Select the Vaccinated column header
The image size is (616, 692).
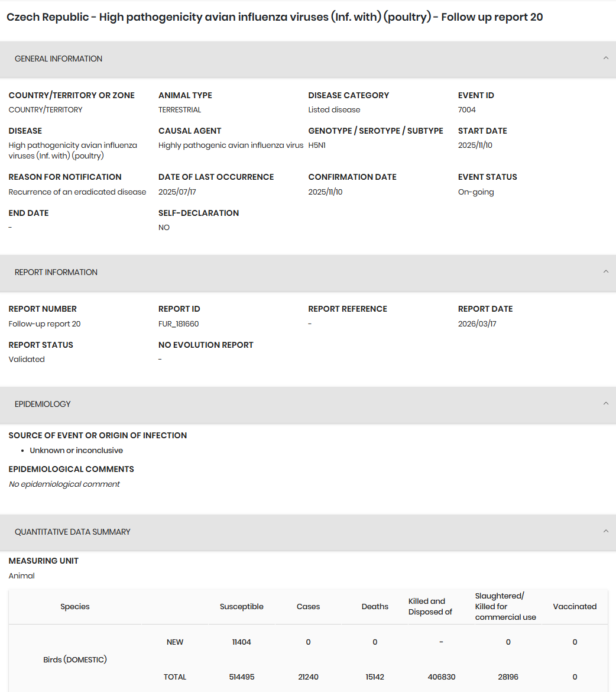[x=575, y=607]
